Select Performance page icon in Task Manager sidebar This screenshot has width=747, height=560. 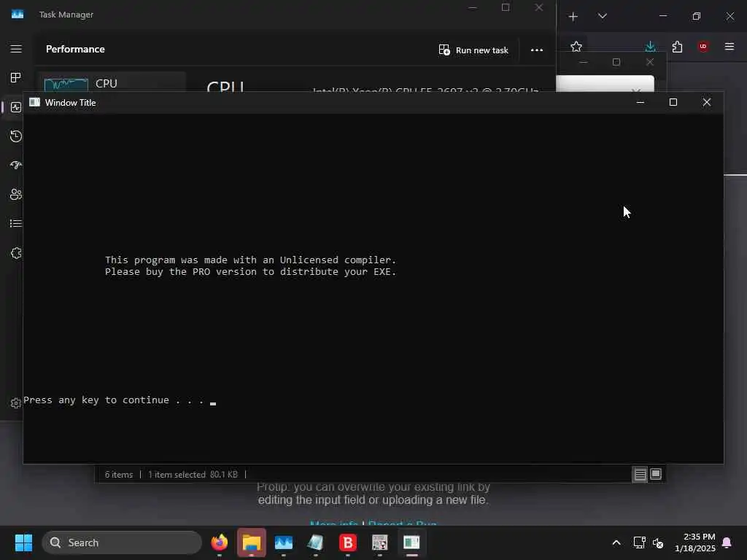16,107
